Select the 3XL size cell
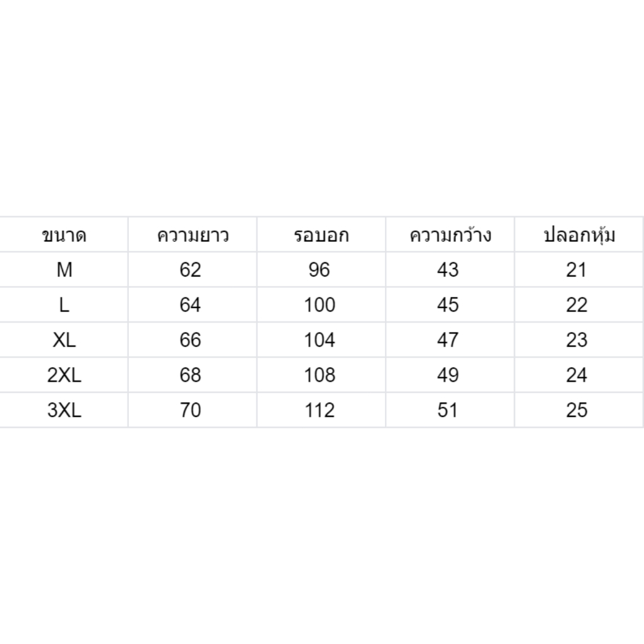 (x=64, y=410)
